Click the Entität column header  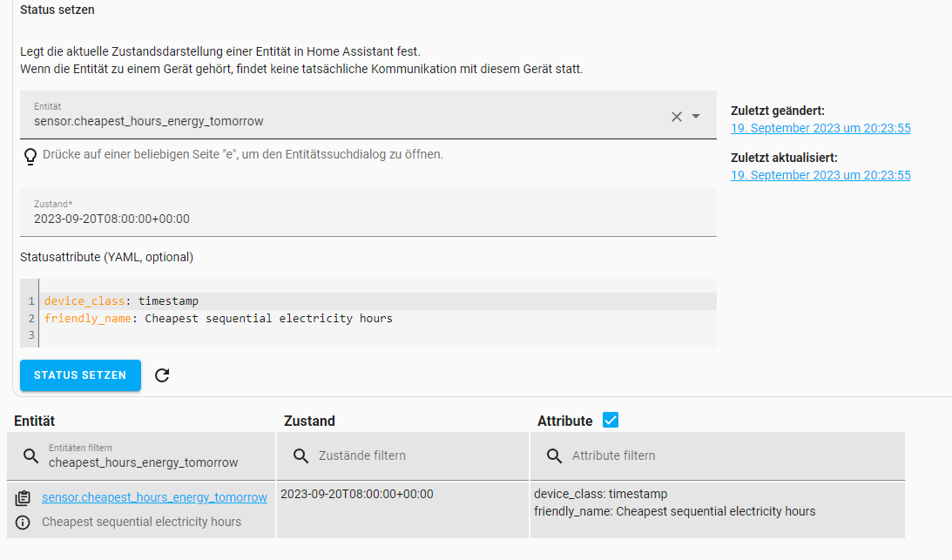click(x=35, y=421)
